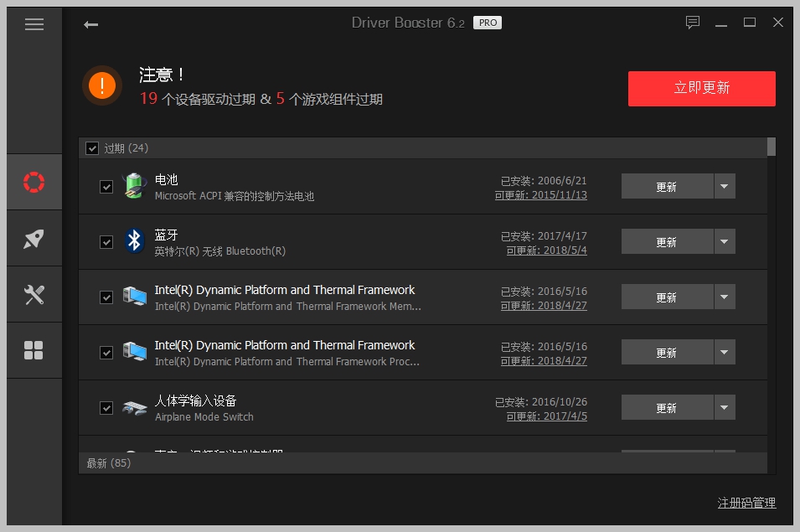Update Intel Thermal Framework Proc... driver
Screen dimensions: 800x532
click(667, 352)
